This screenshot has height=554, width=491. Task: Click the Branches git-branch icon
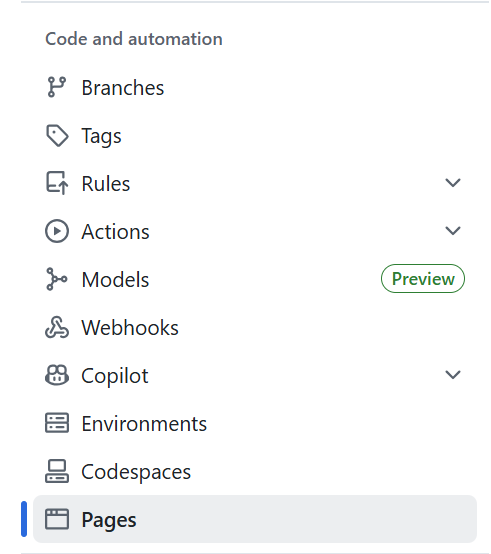[x=57, y=87]
